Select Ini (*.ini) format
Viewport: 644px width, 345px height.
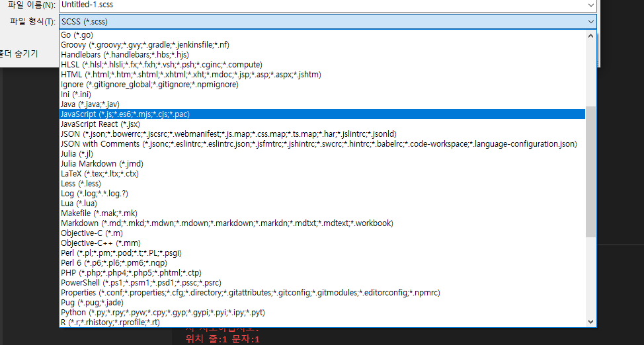[x=323, y=94]
